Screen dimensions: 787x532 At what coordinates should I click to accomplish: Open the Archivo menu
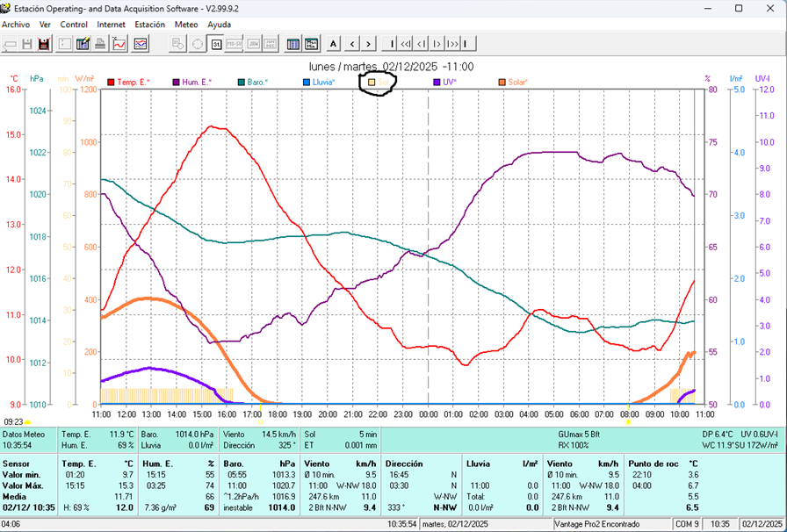16,25
